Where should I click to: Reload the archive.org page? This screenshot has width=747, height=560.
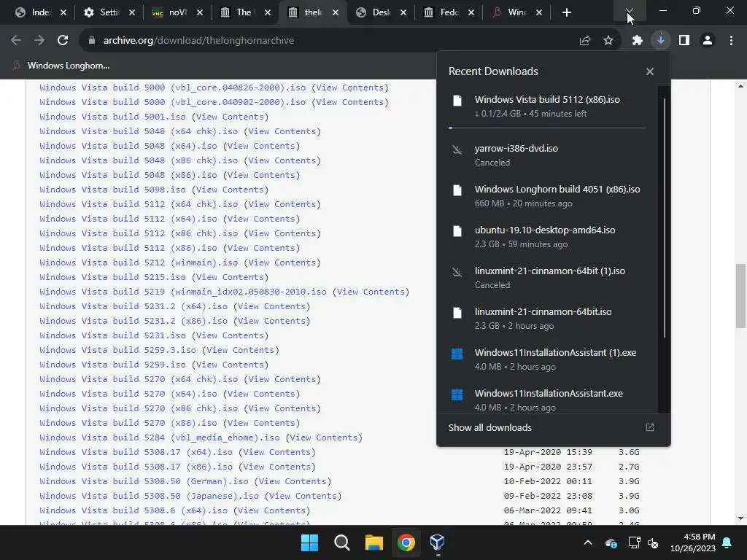63,41
